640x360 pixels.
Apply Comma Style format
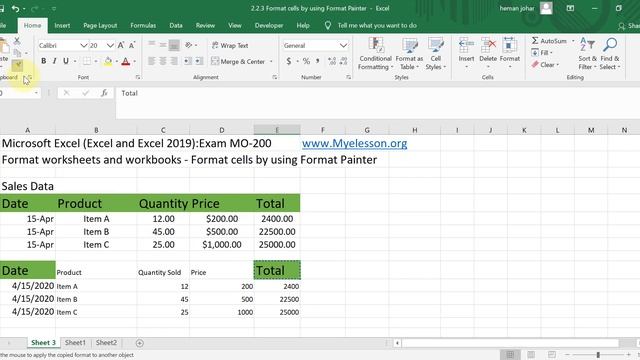point(318,61)
